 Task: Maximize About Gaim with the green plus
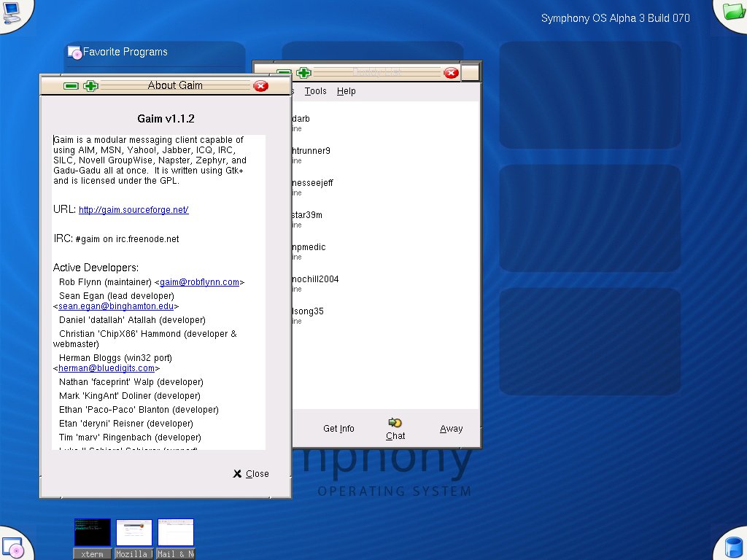(90, 86)
